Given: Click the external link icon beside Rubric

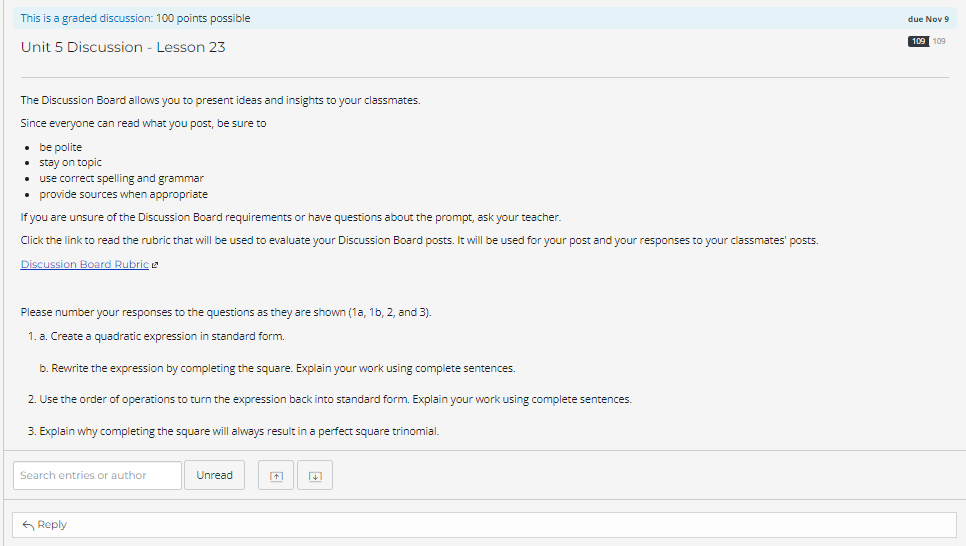Looking at the screenshot, I should [155, 265].
